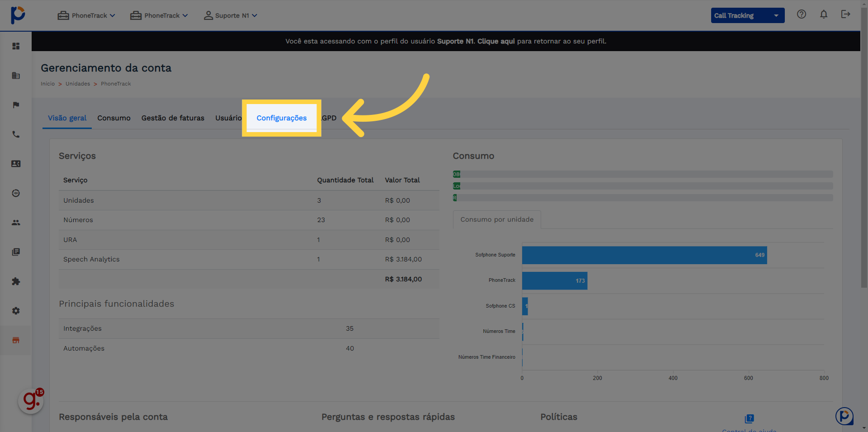Viewport: 868px width, 432px height.
Task: Open the flag campaigns icon in sidebar
Action: click(x=16, y=105)
